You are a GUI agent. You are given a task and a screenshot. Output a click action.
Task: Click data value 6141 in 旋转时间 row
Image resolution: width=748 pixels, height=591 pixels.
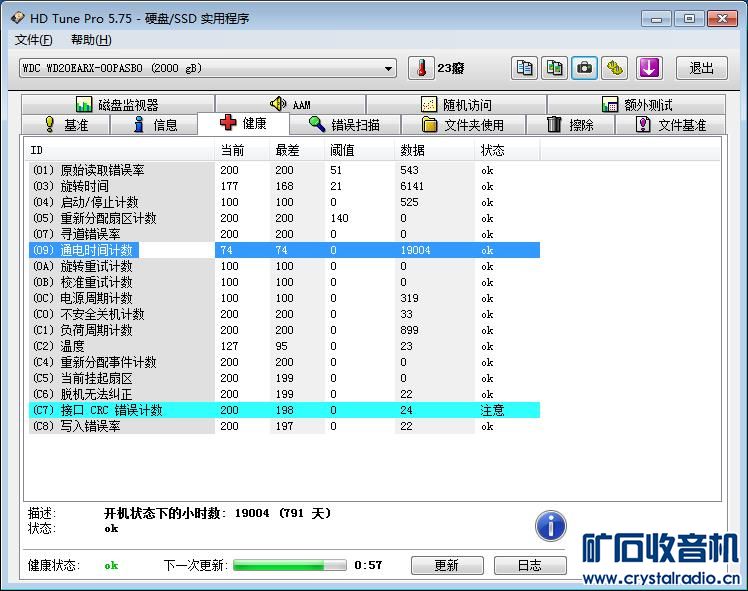click(412, 186)
